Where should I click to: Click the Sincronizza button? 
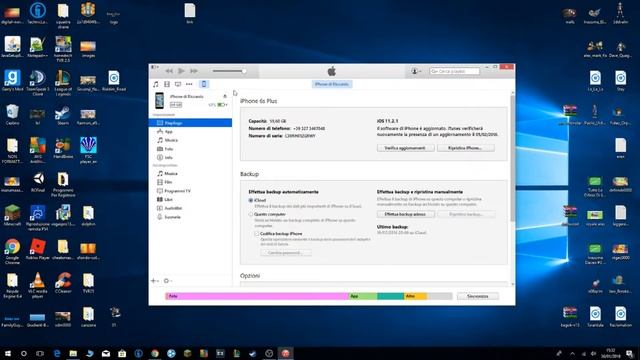(478, 296)
